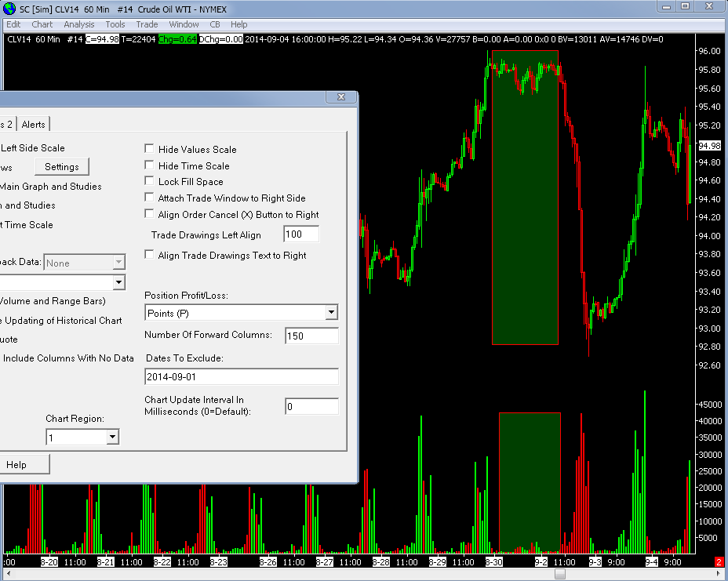Click Number Of Forward Columns field

tap(311, 336)
